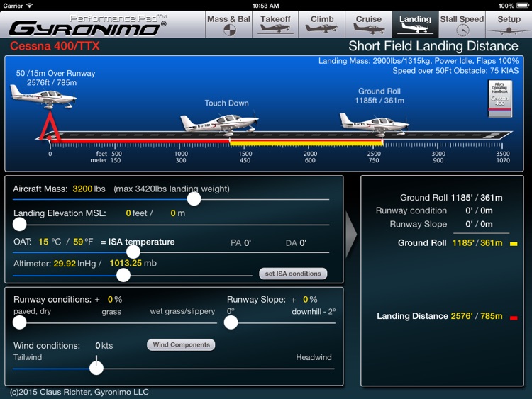The image size is (532, 399).
Task: Click the yellow Ground Roll legend marker
Action: click(x=514, y=243)
